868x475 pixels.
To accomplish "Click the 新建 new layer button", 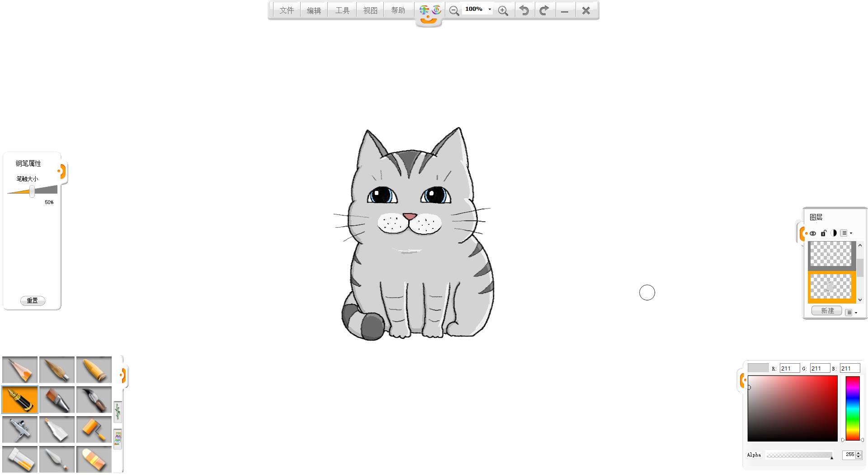I will tap(827, 311).
